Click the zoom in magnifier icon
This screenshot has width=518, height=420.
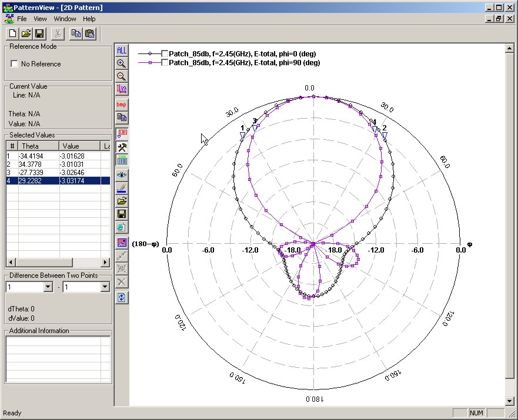click(122, 63)
